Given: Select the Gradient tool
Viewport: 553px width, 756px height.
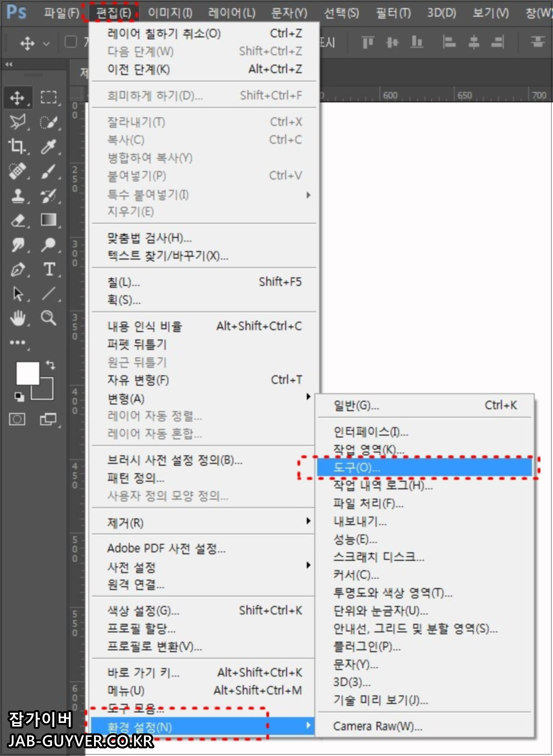Looking at the screenshot, I should (49, 220).
